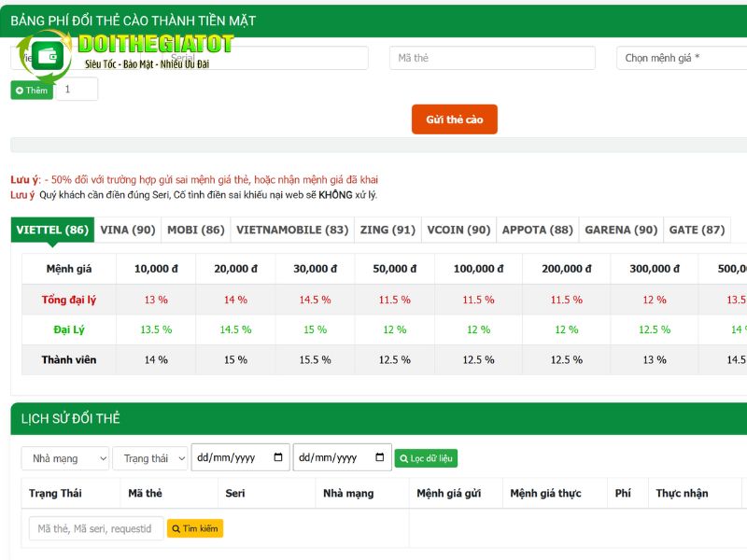Screen dimensions: 747x560
Task: Click the plus icon on Thêm button
Action: pyautogui.click(x=20, y=91)
